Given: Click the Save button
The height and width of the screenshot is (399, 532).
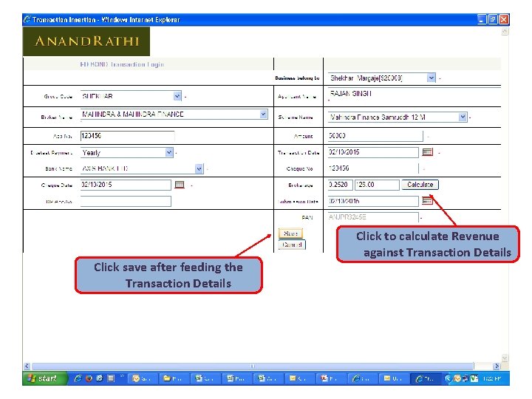Looking at the screenshot, I should click(x=290, y=233).
